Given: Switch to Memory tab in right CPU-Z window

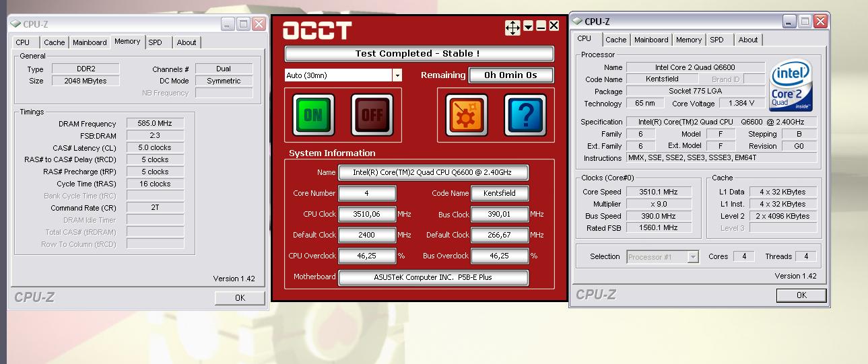Looking at the screenshot, I should coord(689,40).
